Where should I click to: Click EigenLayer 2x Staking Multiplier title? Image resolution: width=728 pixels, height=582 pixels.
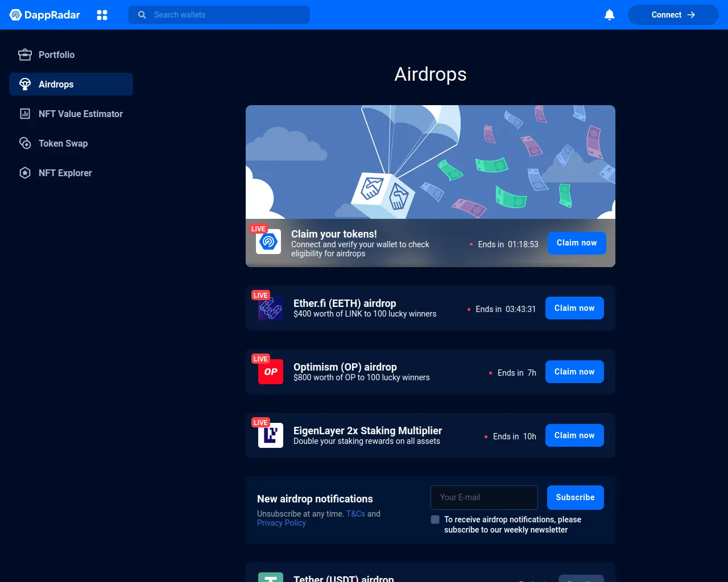pyautogui.click(x=367, y=431)
